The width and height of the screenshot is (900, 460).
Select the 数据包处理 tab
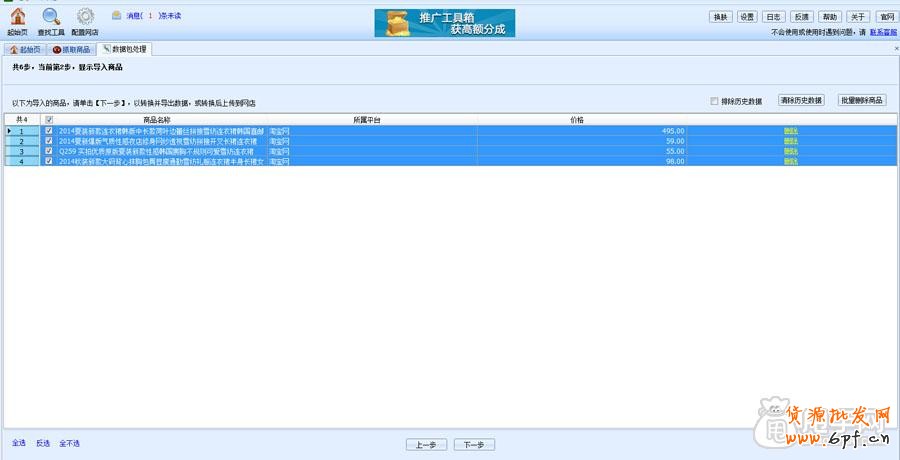click(x=125, y=49)
